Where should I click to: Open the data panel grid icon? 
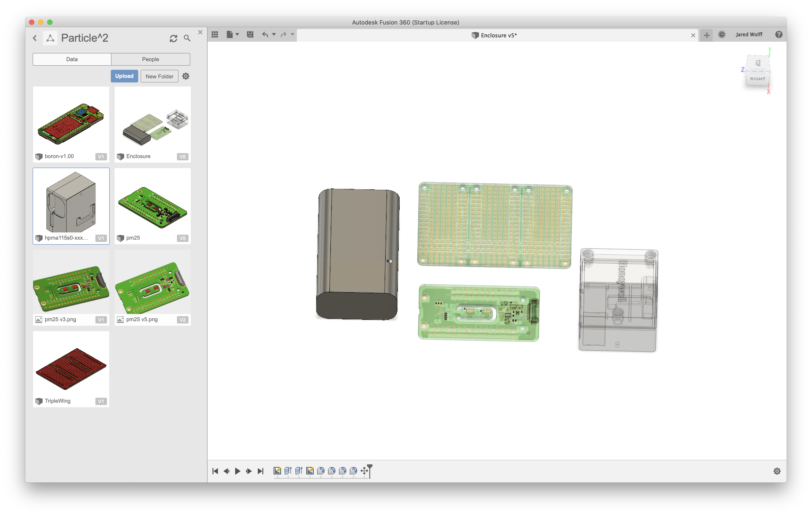click(x=215, y=34)
